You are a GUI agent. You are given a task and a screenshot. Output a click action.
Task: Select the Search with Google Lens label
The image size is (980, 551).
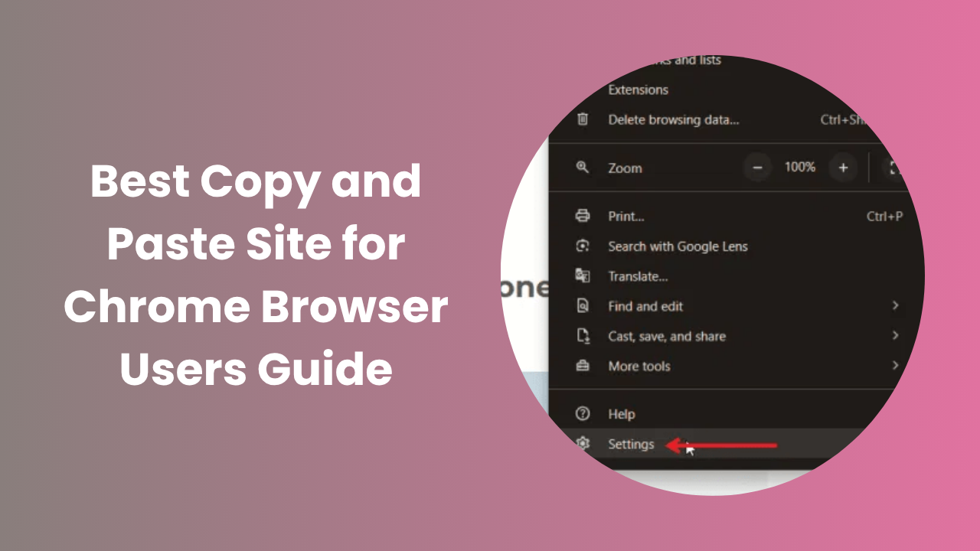point(678,246)
